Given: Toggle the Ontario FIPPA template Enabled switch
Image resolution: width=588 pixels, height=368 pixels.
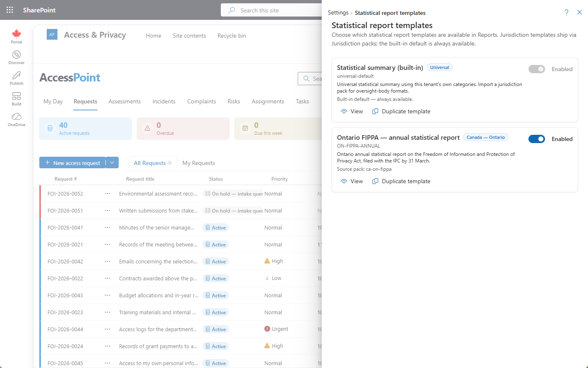Looking at the screenshot, I should pos(537,139).
